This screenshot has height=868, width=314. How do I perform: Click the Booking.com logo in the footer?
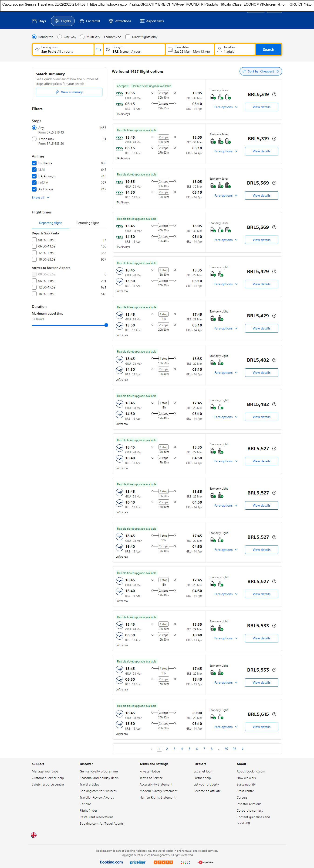coord(111,862)
